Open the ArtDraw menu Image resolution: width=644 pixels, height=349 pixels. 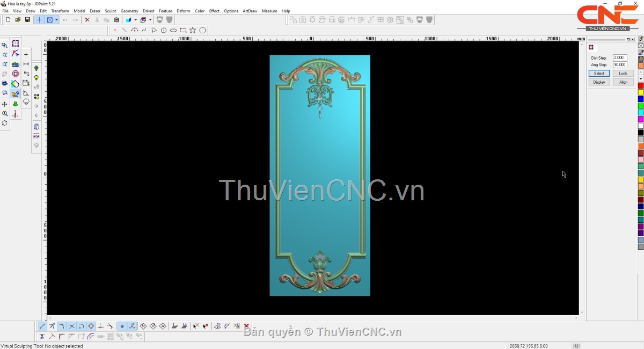250,11
